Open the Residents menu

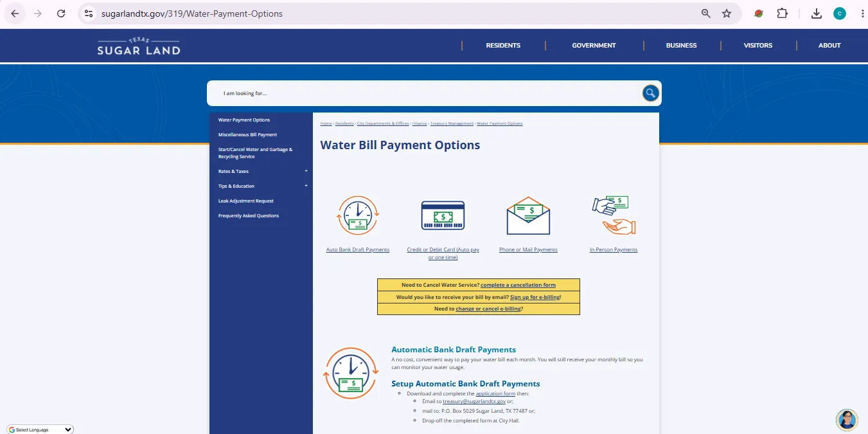pyautogui.click(x=503, y=46)
